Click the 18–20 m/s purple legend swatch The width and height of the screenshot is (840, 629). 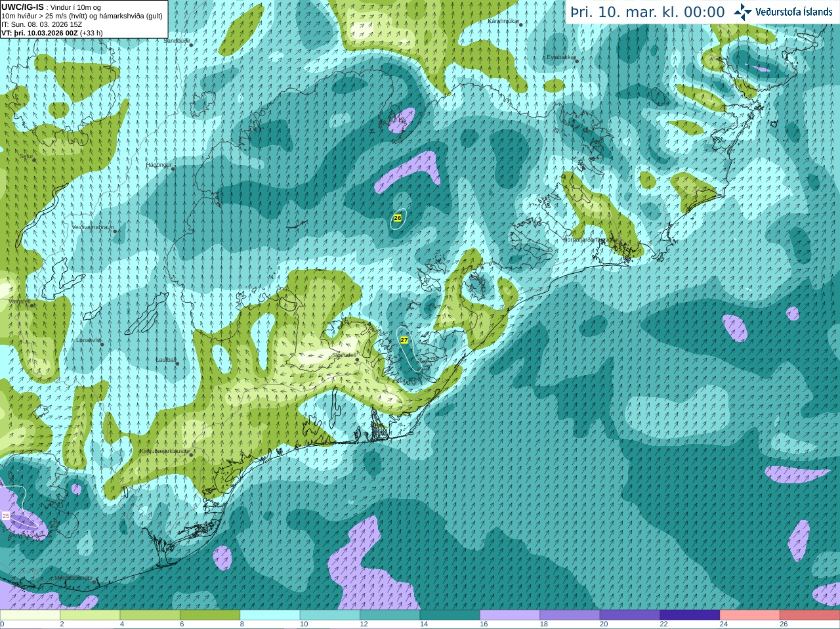click(570, 615)
